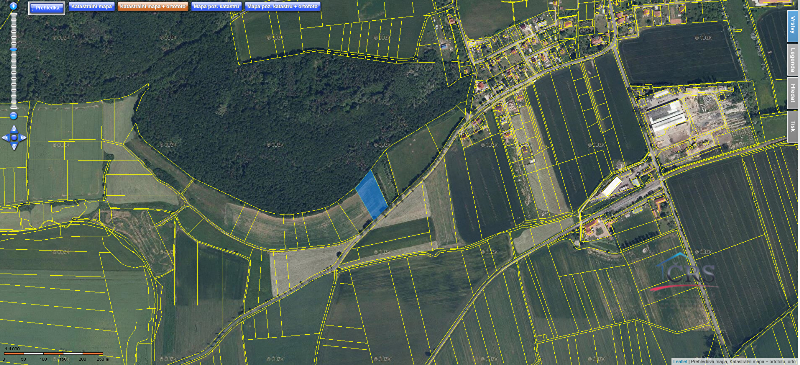Pan the map down with arrow

[14, 146]
